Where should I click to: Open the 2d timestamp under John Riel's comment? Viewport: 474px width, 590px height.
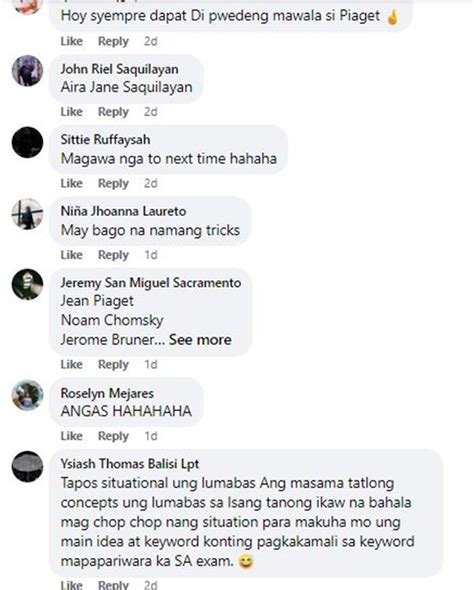tap(150, 112)
